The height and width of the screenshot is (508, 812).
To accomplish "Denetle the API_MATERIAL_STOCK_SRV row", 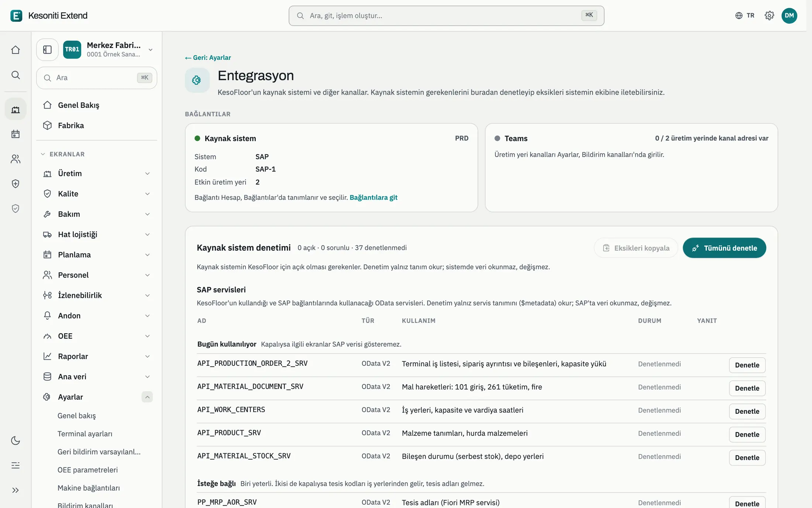I will tap(747, 458).
